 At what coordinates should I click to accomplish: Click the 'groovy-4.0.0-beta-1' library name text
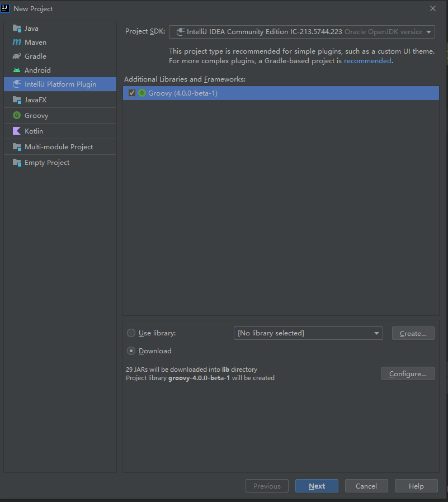(199, 378)
